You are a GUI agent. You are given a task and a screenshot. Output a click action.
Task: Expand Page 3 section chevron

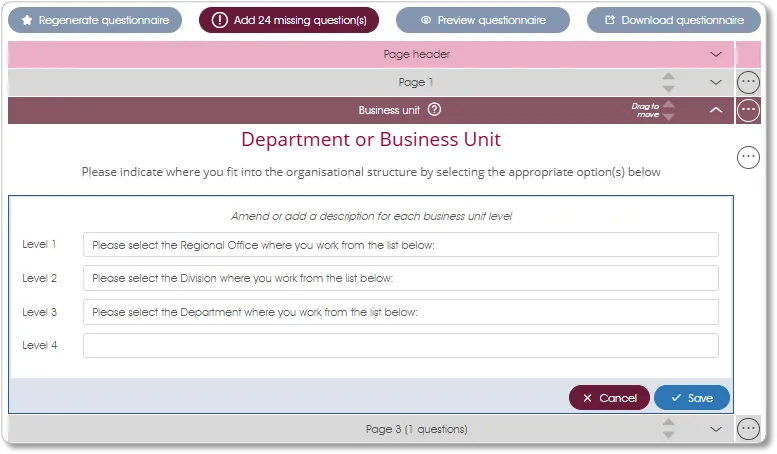716,429
